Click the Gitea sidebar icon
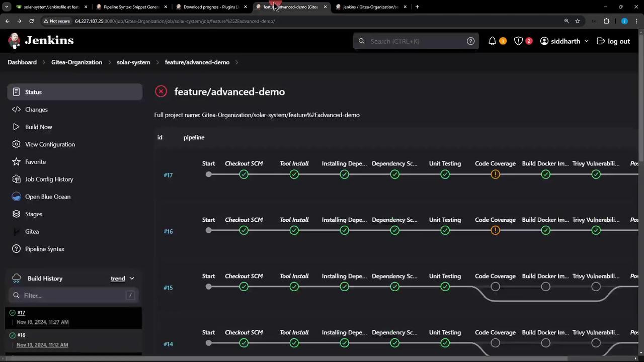 point(16,231)
